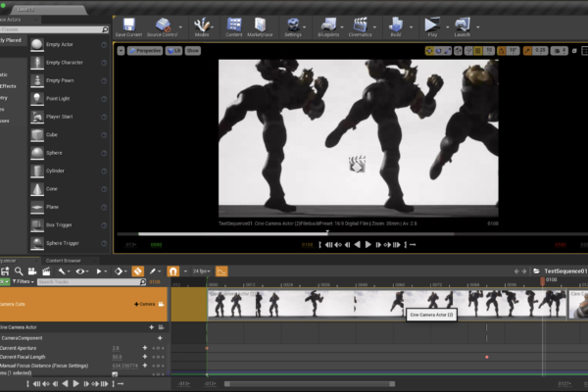
Task: Click the viewport Show button
Action: tap(193, 51)
